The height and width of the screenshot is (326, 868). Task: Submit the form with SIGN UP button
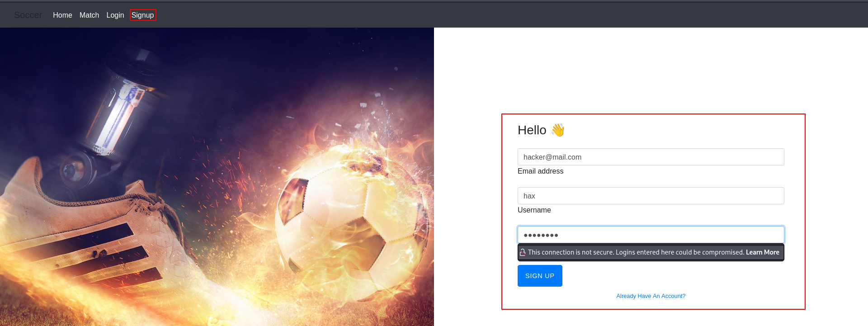coord(540,276)
